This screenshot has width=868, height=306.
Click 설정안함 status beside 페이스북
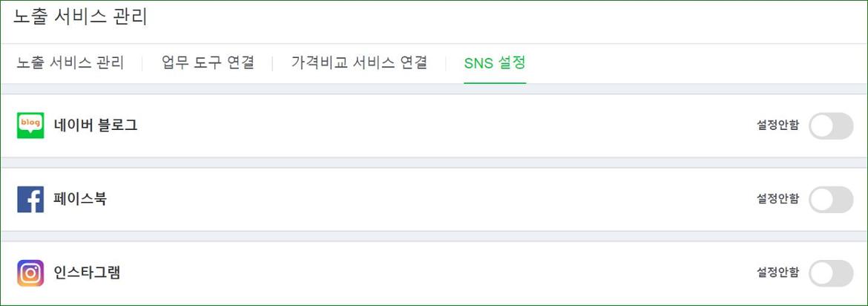(777, 199)
